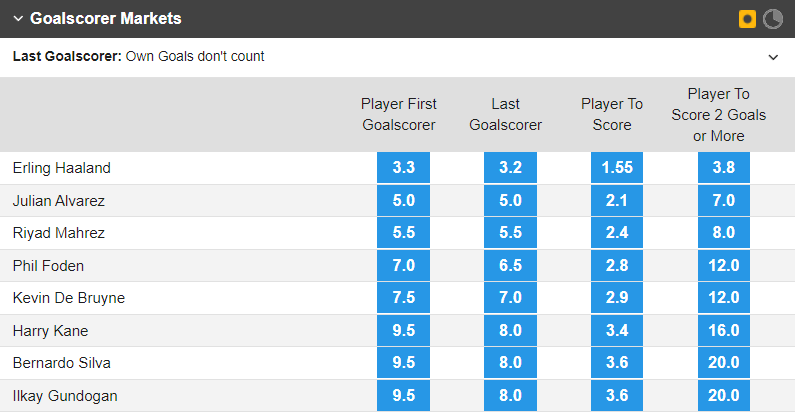This screenshot has width=795, height=412.
Task: Select Julian Alvarez to score at 2.1
Action: pos(617,200)
